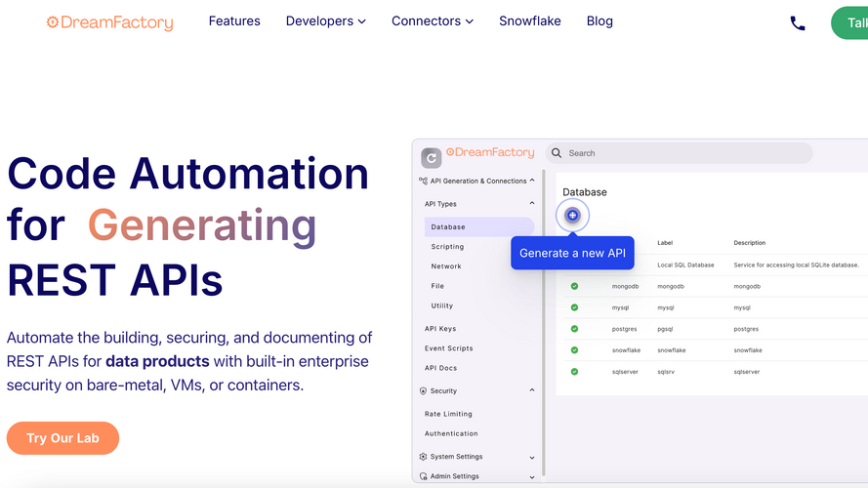Click the Try Our Lab button
Viewport: 868px width, 488px height.
pyautogui.click(x=62, y=438)
